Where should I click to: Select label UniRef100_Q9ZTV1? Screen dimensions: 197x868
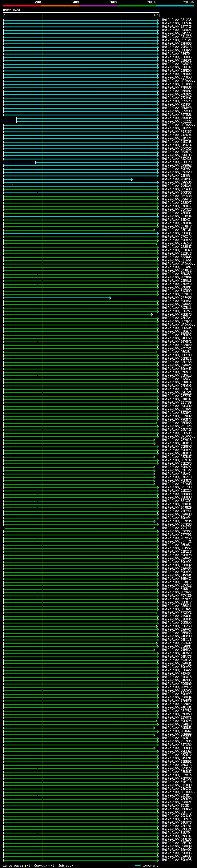coord(177,40)
